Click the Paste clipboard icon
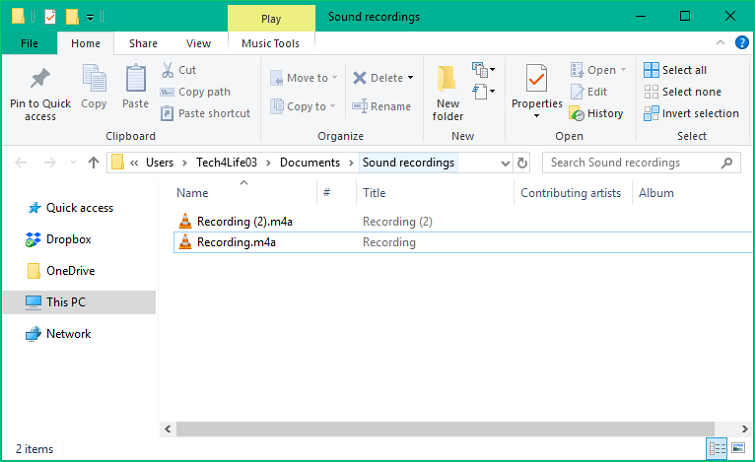This screenshot has height=462, width=755. (136, 79)
